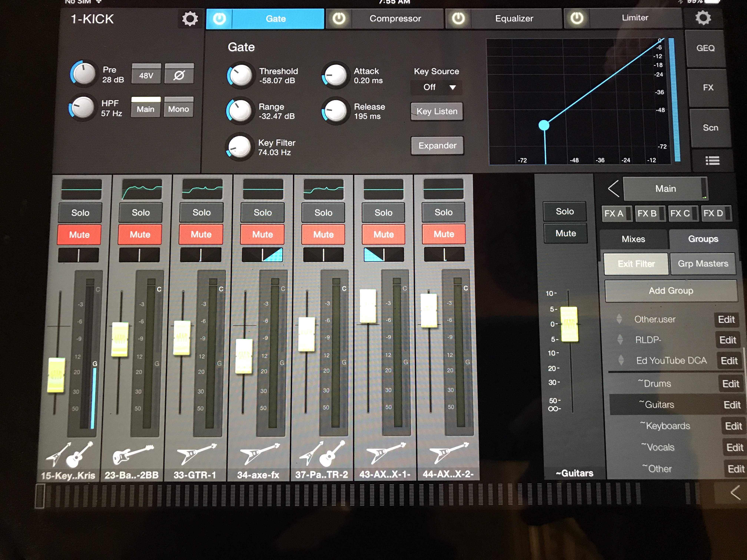The width and height of the screenshot is (747, 560).
Task: Mute the 34-axe-fx channel
Action: click(x=262, y=234)
